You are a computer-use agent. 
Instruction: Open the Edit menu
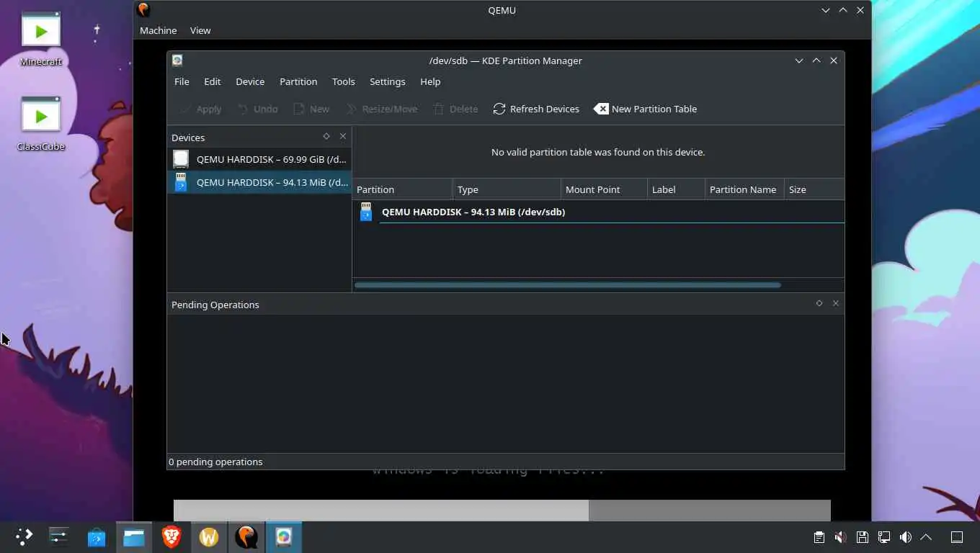[x=212, y=81]
